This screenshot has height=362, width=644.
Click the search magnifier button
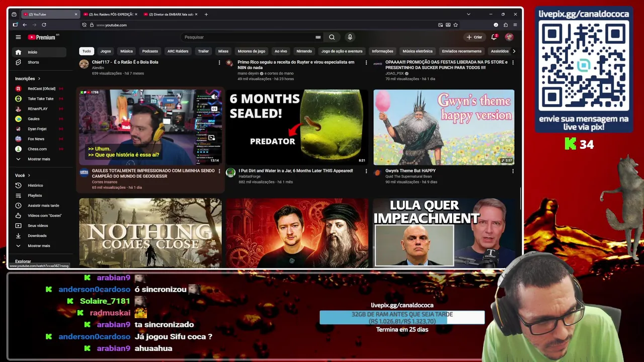point(332,37)
